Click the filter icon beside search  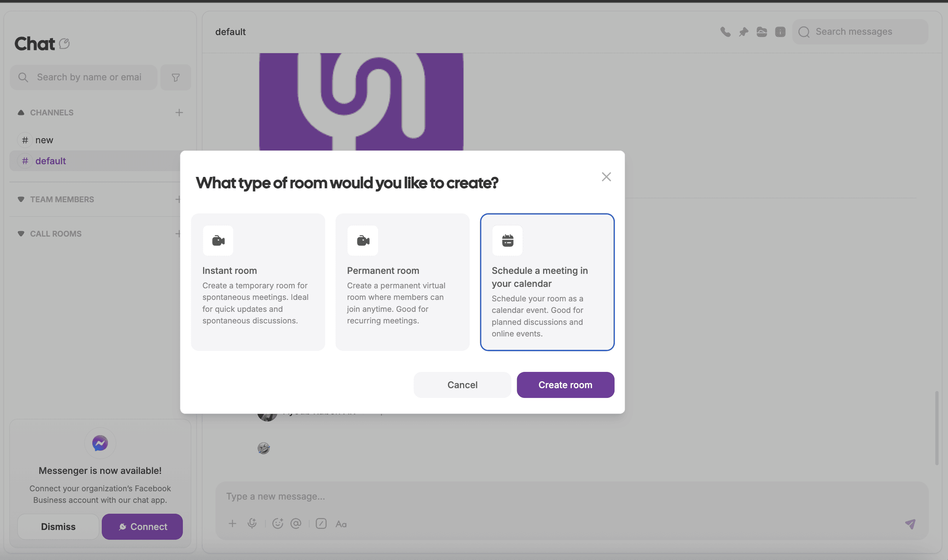coord(176,77)
